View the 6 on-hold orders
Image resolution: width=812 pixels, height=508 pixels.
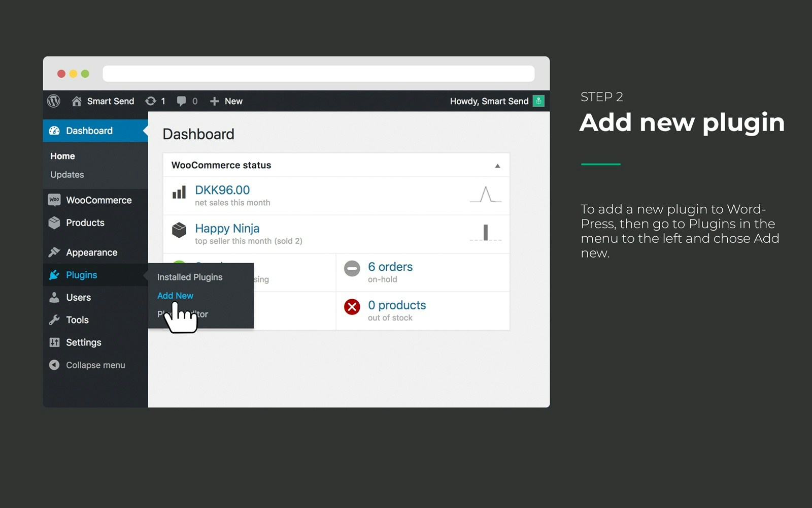(390, 266)
